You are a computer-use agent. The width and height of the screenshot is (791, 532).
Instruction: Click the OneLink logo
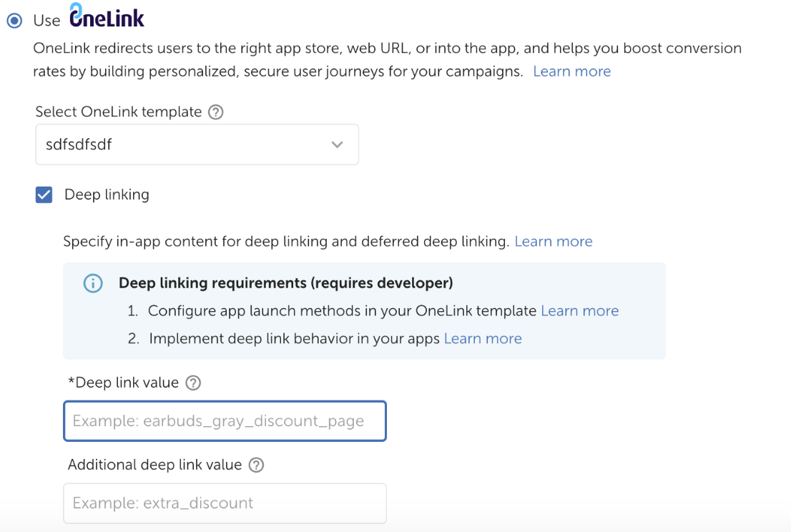(107, 15)
